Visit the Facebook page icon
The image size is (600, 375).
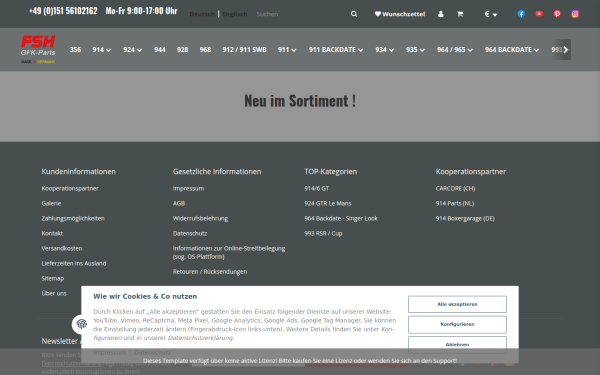[x=521, y=14]
